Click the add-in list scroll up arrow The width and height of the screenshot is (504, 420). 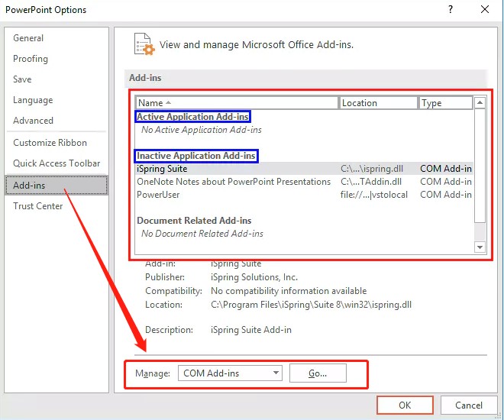pos(480,103)
